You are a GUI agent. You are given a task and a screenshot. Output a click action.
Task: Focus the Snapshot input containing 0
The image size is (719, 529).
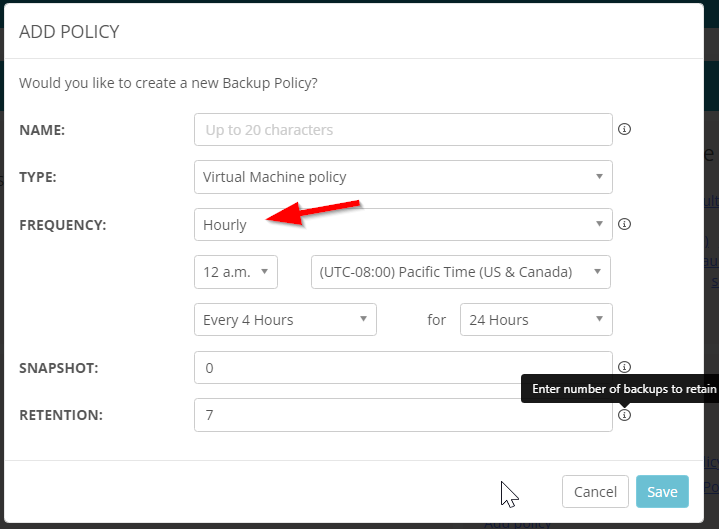click(402, 367)
